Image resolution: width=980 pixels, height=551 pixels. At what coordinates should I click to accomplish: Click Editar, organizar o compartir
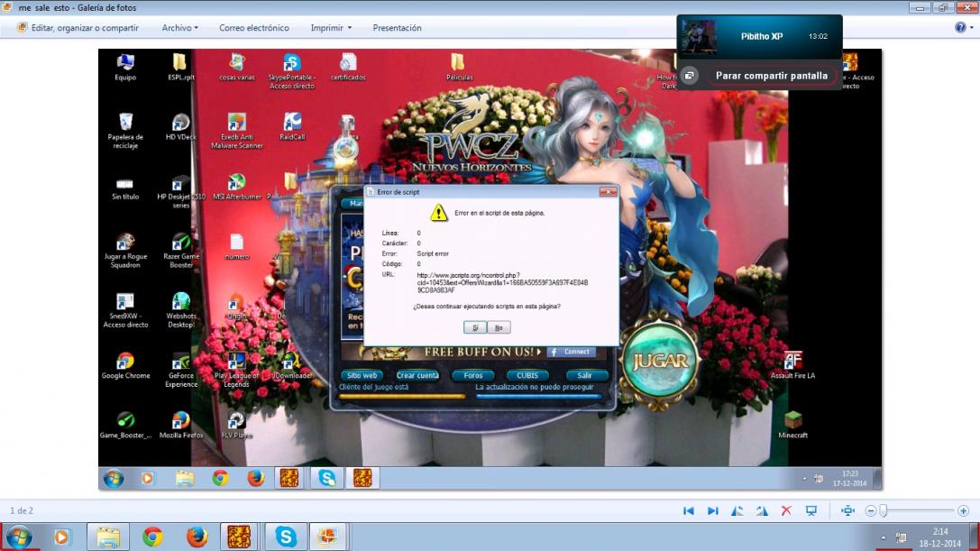click(78, 28)
